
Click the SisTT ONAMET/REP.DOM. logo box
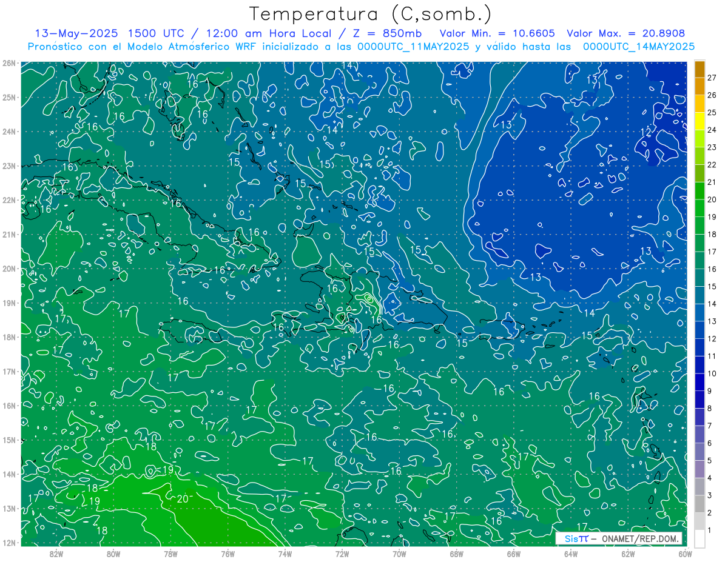[619, 538]
